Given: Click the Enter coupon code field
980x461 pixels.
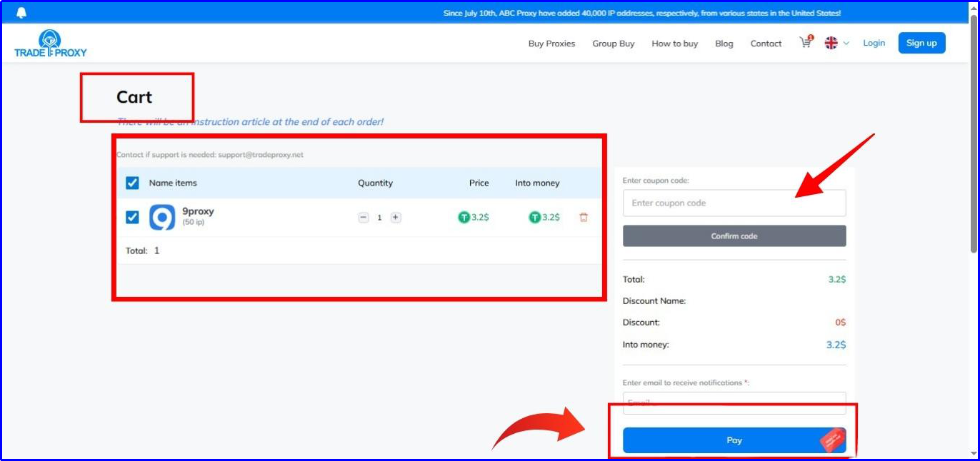Looking at the screenshot, I should click(734, 203).
